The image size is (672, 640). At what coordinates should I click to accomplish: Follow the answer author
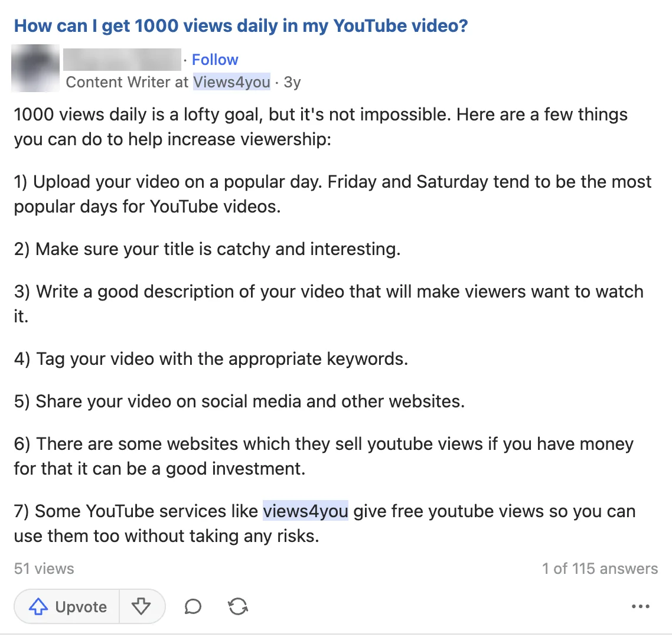coord(215,60)
